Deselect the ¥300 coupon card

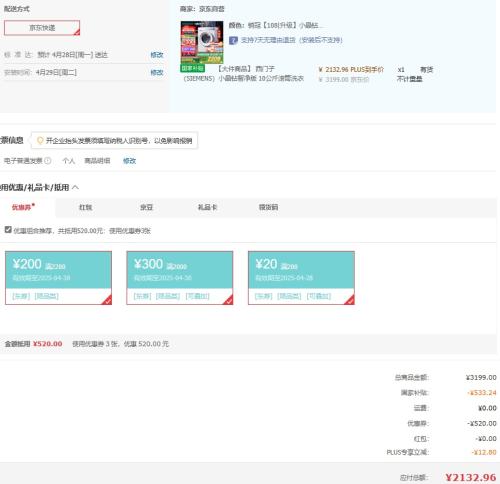click(x=180, y=278)
